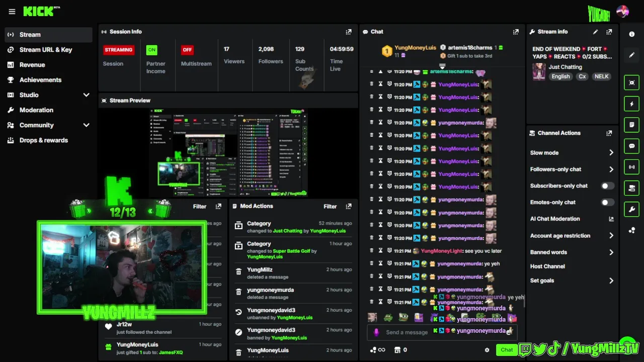Viewport: 644px width, 362px height.
Task: Click the NELK stream tag
Action: coord(601,77)
